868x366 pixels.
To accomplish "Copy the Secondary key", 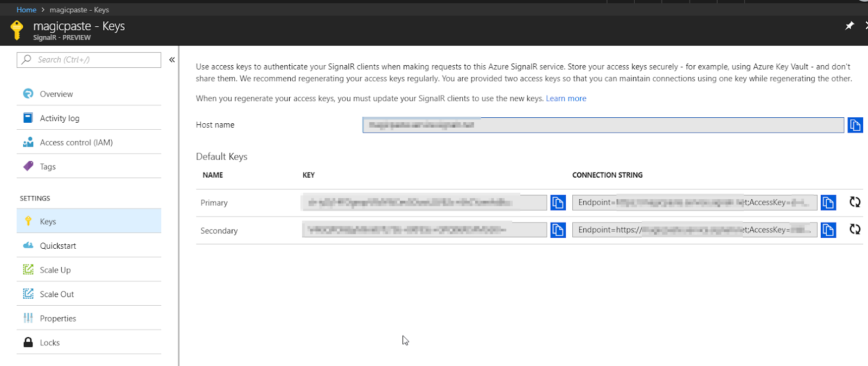I will pos(558,230).
